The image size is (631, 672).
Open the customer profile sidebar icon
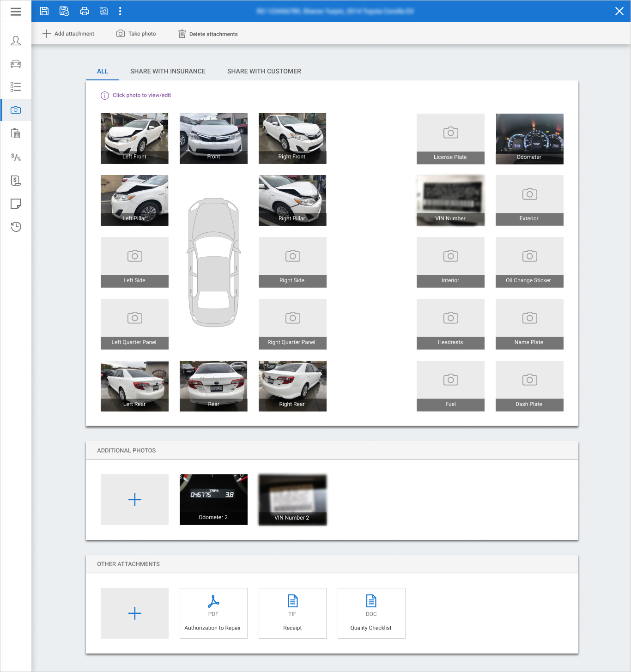(x=16, y=41)
